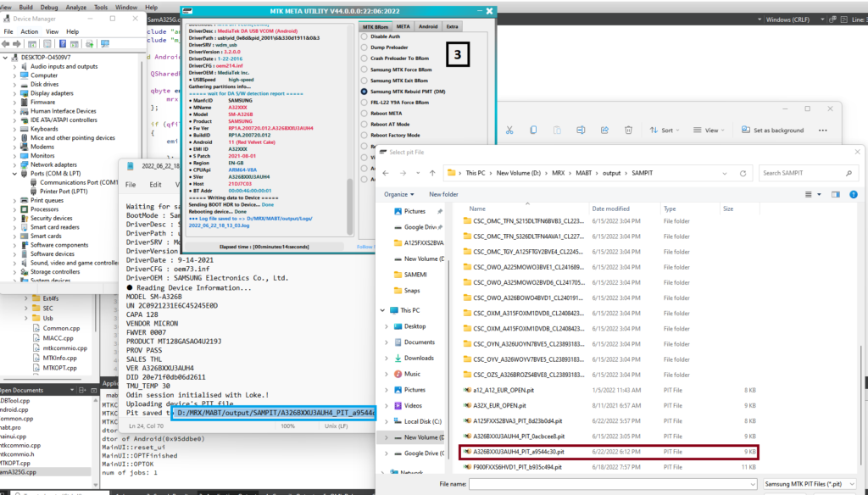
Task: Select Documents in the file dialog sidebar
Action: (419, 342)
